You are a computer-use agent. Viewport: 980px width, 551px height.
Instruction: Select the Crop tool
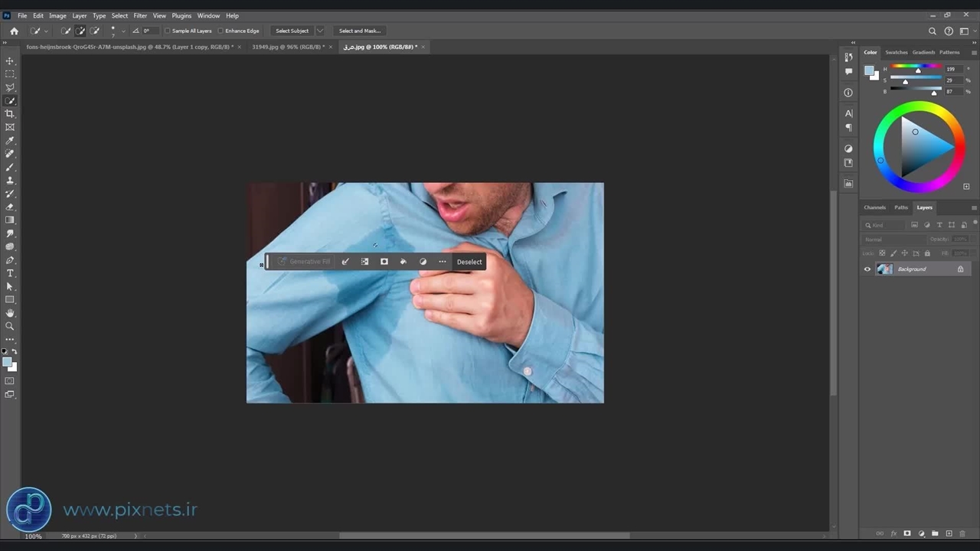click(10, 114)
